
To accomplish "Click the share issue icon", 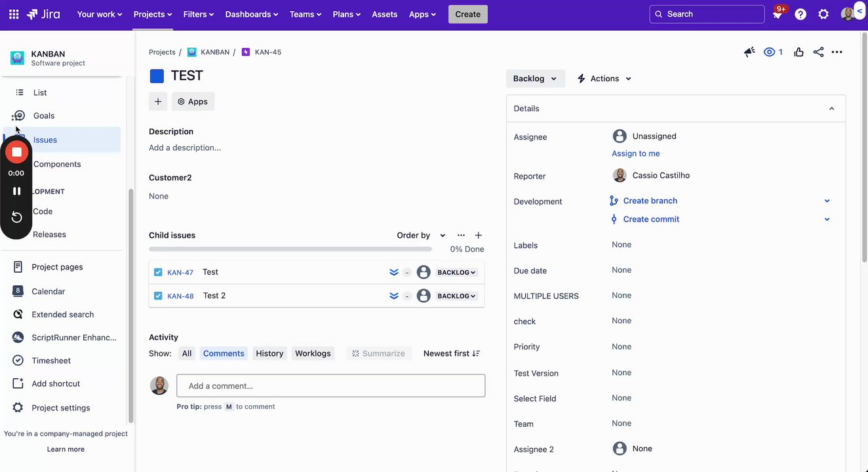I will coord(818,52).
